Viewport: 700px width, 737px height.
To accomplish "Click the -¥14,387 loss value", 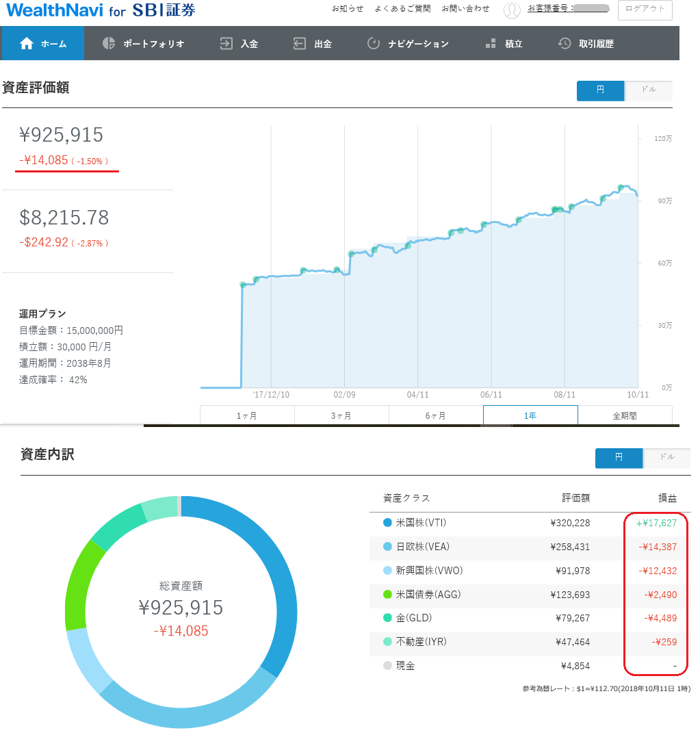I will (x=658, y=547).
